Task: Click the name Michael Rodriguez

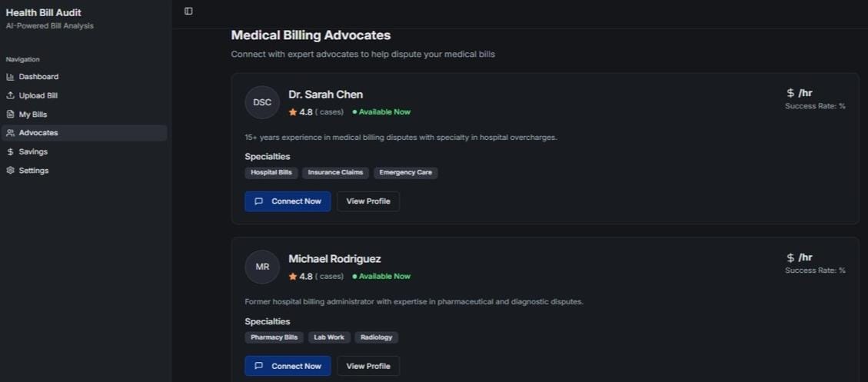Action: (334, 259)
